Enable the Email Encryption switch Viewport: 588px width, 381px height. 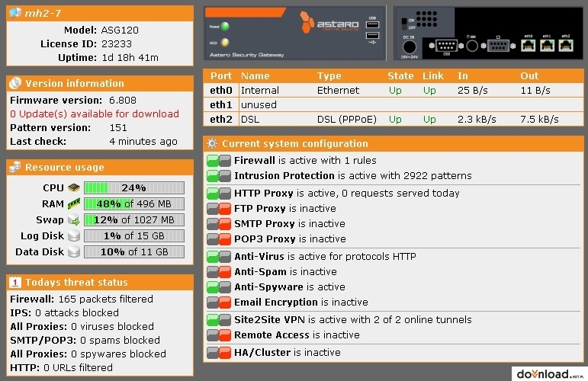(219, 303)
